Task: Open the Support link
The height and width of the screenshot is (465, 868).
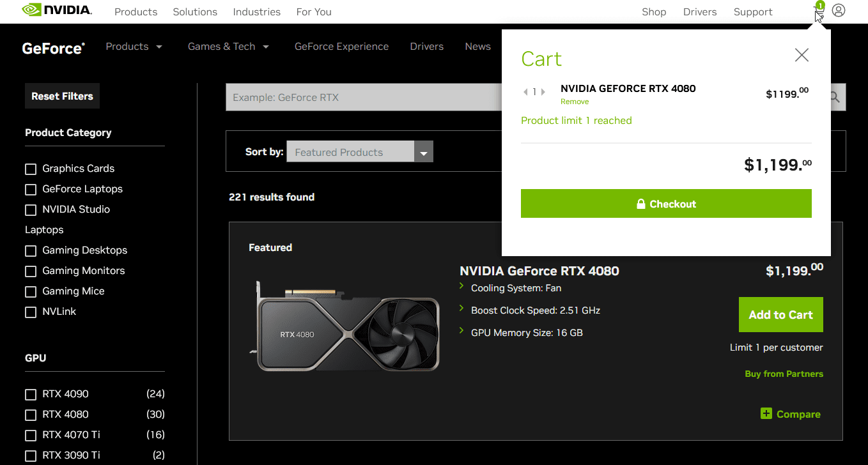Action: (753, 11)
